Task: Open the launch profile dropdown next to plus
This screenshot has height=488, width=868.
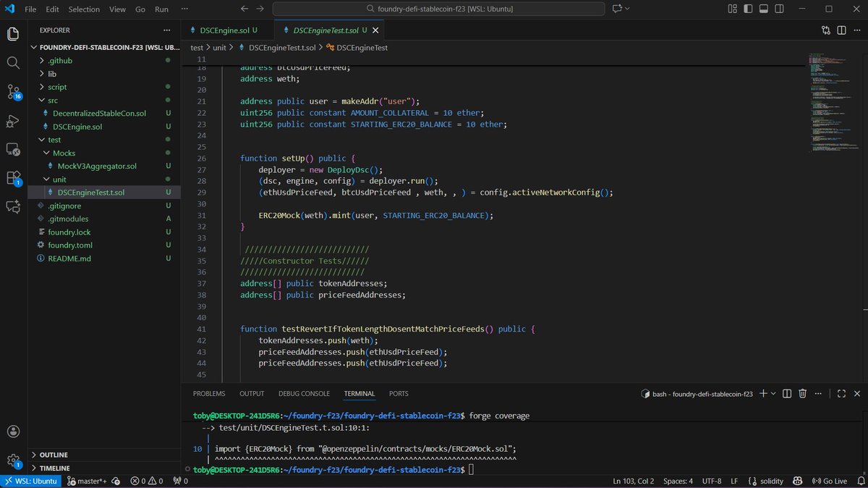Action: 773,393
